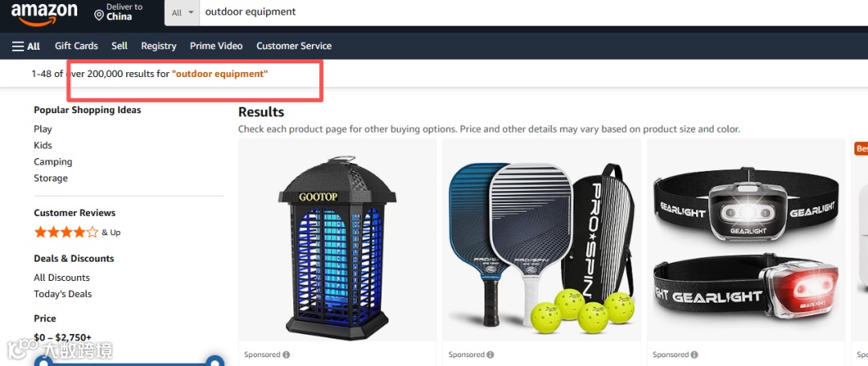Filter by Today's Deals

(63, 294)
